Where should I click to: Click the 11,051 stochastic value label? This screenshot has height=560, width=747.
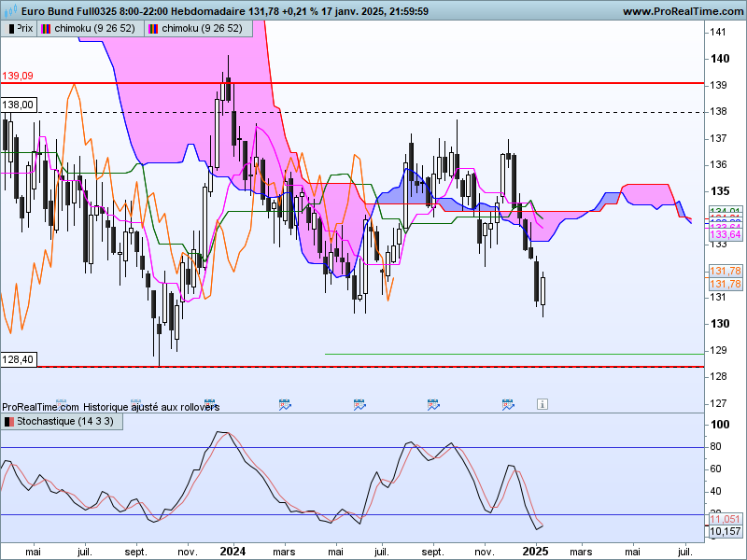point(726,519)
